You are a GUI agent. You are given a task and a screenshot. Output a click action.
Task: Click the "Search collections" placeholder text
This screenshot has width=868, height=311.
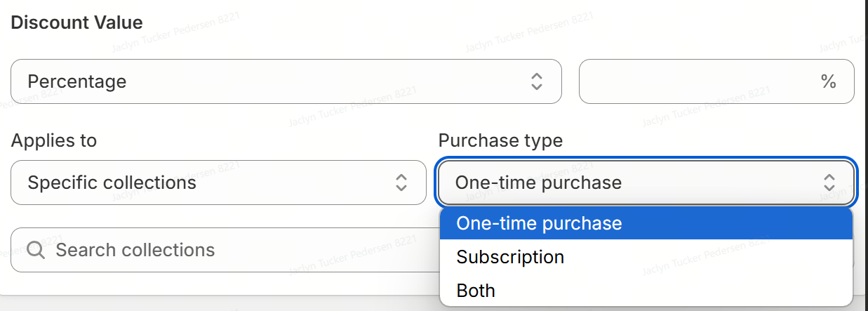point(135,251)
